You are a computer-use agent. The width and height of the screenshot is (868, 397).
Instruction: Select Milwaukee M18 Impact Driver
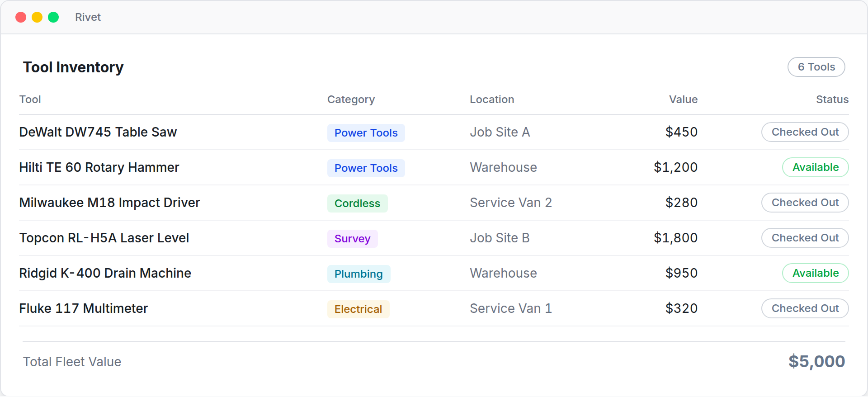click(109, 203)
